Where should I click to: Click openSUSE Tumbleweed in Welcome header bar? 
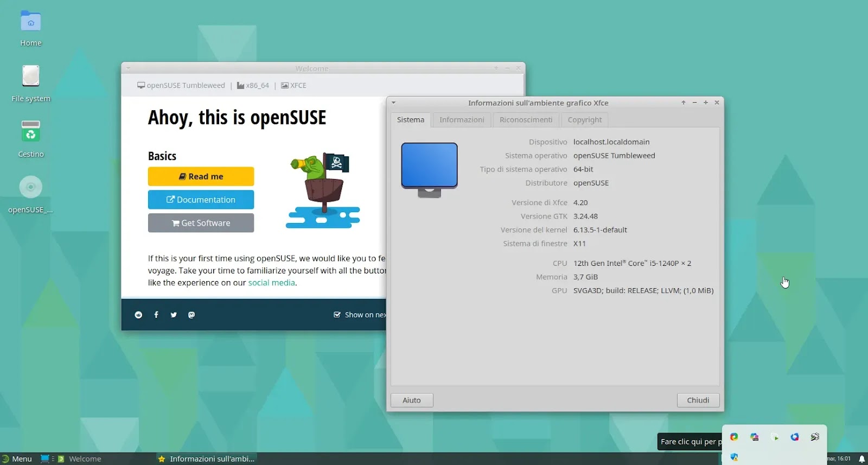[x=181, y=86]
